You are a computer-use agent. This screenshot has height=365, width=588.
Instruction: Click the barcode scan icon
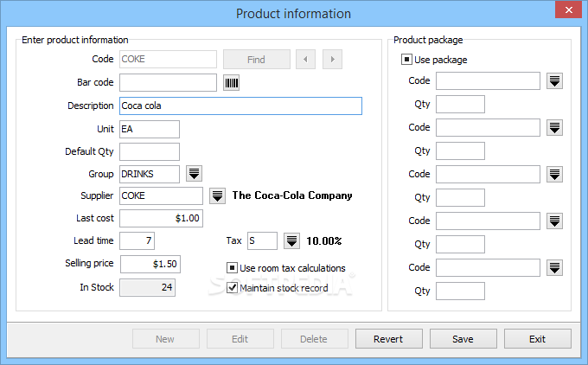tap(232, 83)
